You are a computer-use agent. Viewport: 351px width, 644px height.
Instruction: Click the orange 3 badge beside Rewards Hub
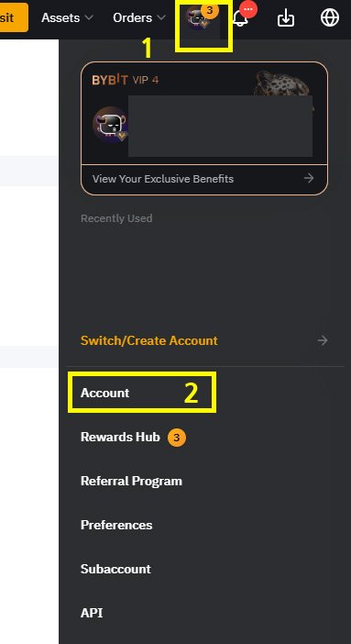177,438
